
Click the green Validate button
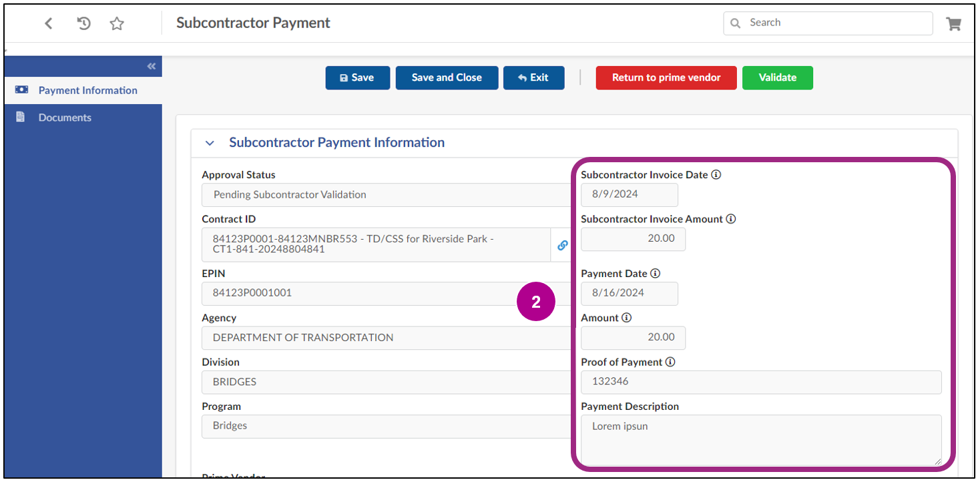coord(777,77)
